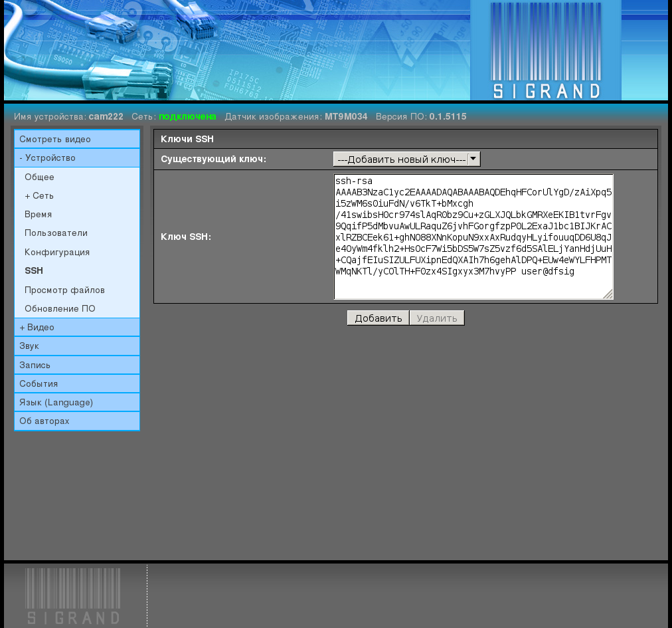Collapse the Устройство menu section
672x628 pixels.
[77, 158]
